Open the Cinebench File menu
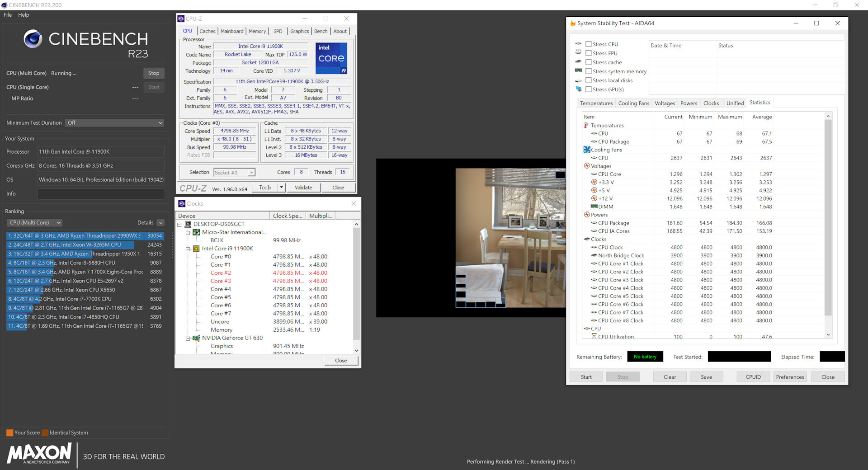The width and height of the screenshot is (868, 470). (8, 14)
